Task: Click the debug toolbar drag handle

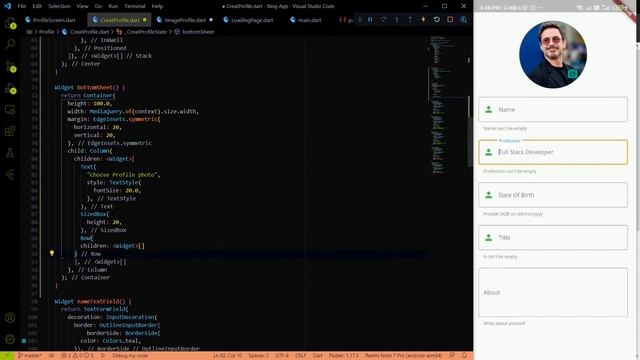Action: point(360,20)
